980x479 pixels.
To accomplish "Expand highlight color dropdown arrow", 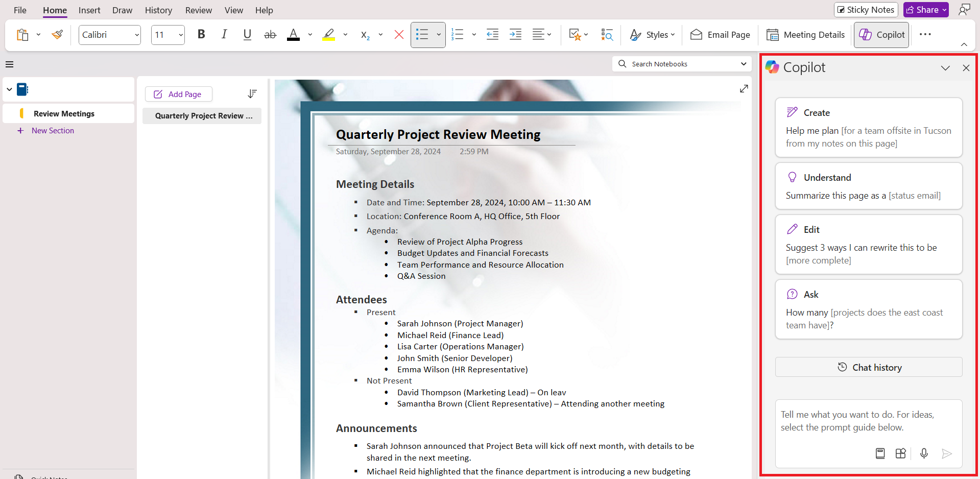I will coord(345,35).
